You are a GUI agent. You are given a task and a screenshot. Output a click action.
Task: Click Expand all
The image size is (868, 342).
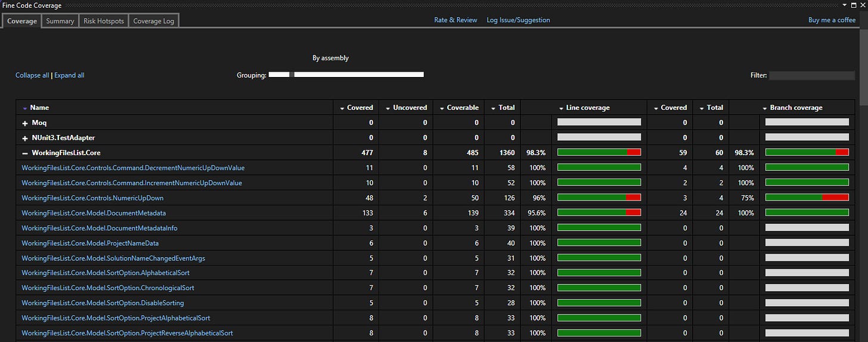(69, 75)
